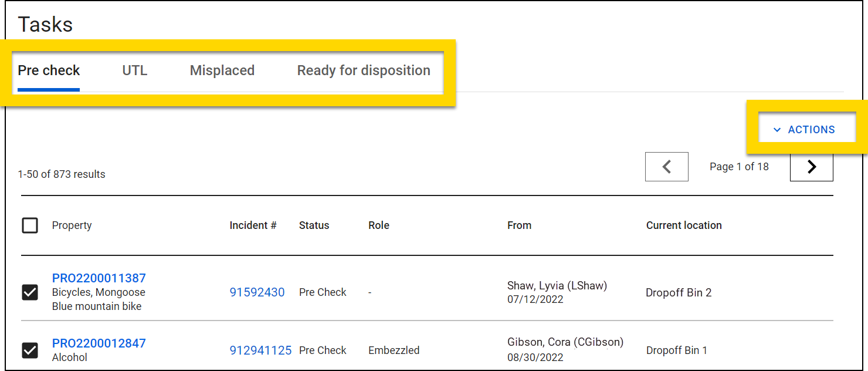Screen dimensions: 868x371
Task: Click the Status column header
Action: pos(314,225)
